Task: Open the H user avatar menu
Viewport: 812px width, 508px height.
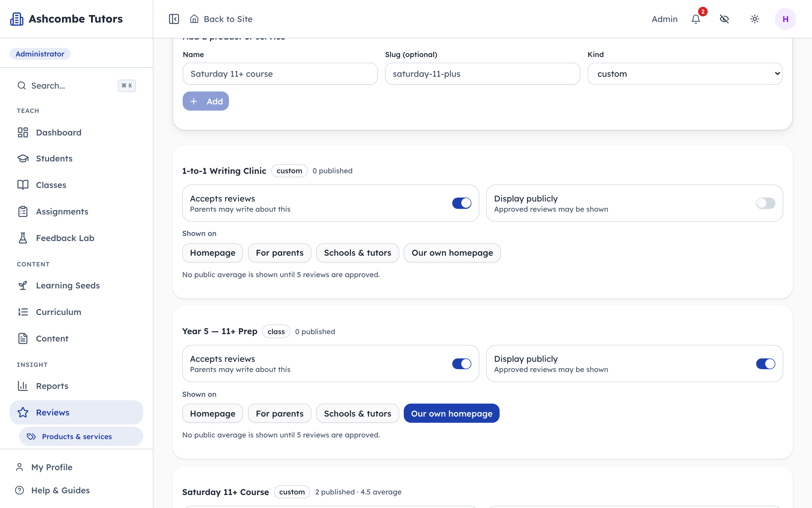Action: (x=785, y=19)
